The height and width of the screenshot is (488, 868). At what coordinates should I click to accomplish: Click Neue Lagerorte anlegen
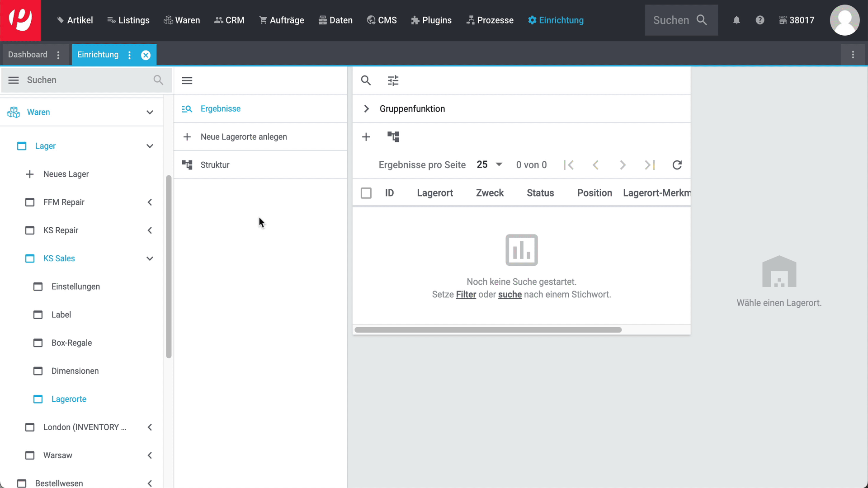click(244, 137)
